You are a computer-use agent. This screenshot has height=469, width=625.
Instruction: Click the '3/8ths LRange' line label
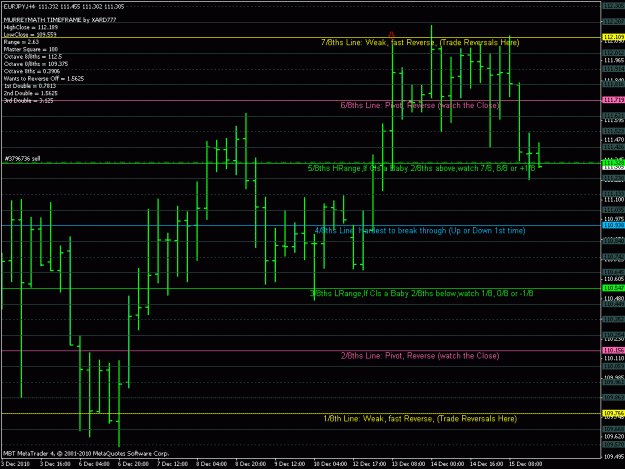421,293
